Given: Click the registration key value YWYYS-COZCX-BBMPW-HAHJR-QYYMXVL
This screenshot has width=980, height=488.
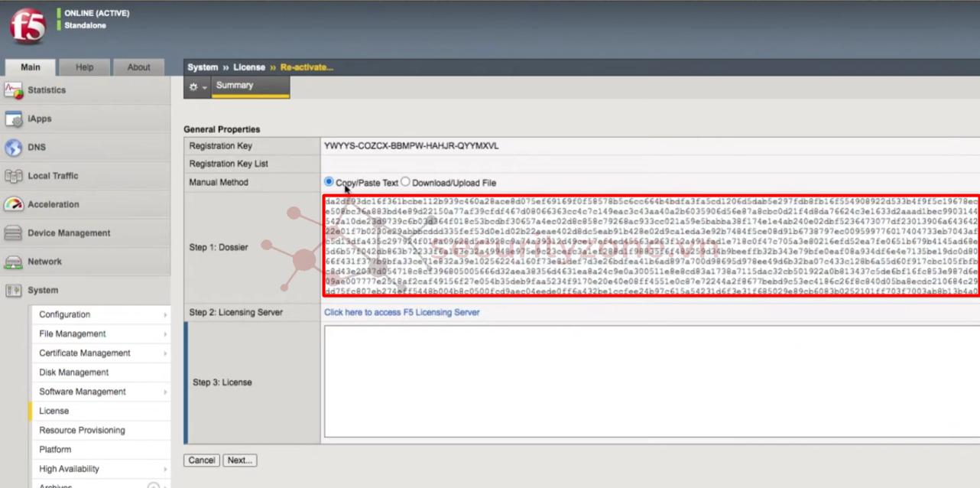Looking at the screenshot, I should [411, 146].
